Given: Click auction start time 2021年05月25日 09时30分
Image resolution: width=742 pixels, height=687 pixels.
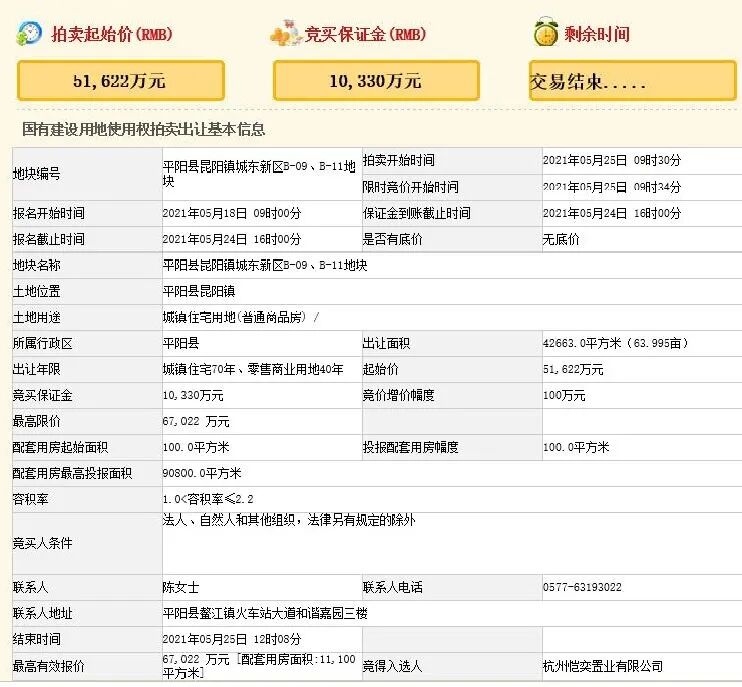Looking at the screenshot, I should pyautogui.click(x=612, y=160).
